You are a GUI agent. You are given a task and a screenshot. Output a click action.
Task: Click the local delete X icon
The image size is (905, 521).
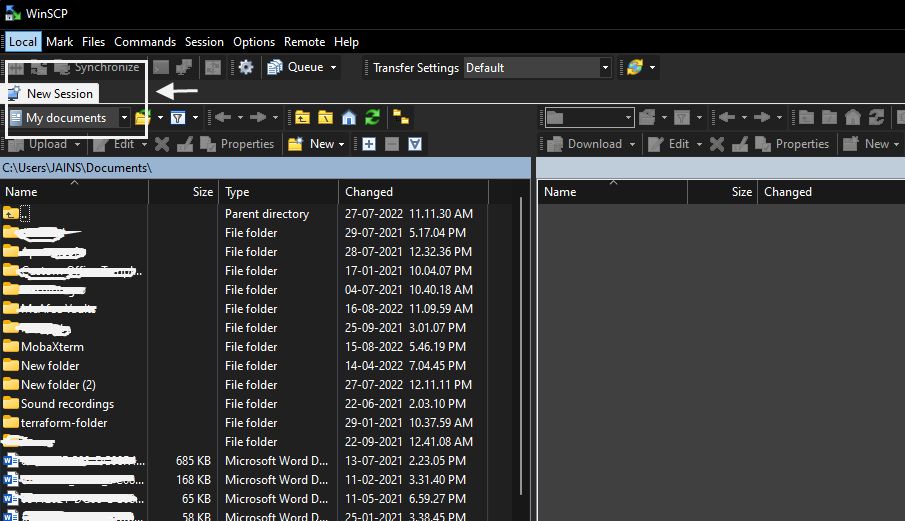click(x=162, y=144)
